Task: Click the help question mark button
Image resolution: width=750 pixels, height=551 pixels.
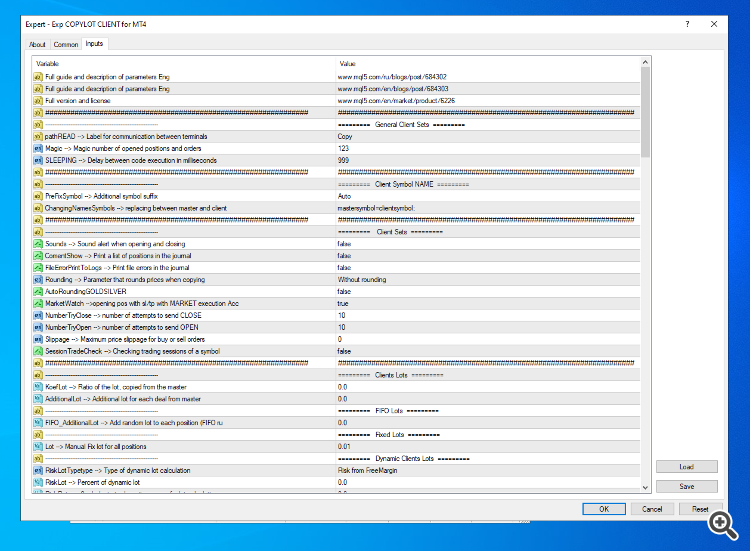Action: click(687, 24)
